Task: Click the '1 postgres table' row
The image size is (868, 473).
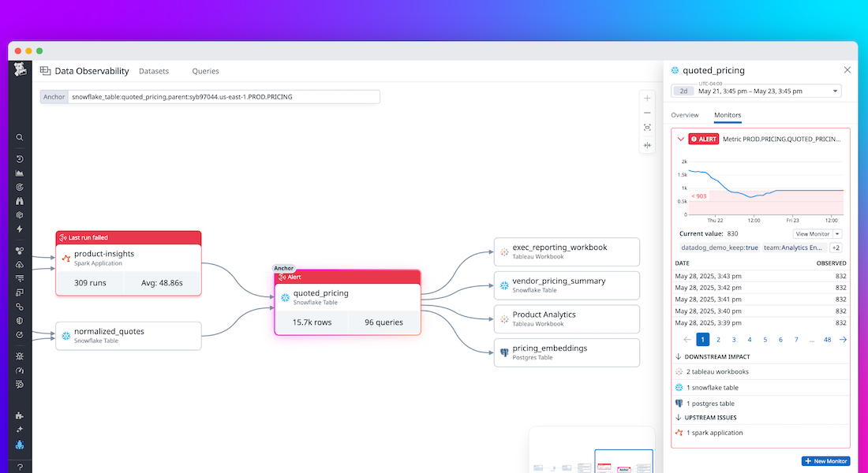Action: click(x=761, y=404)
